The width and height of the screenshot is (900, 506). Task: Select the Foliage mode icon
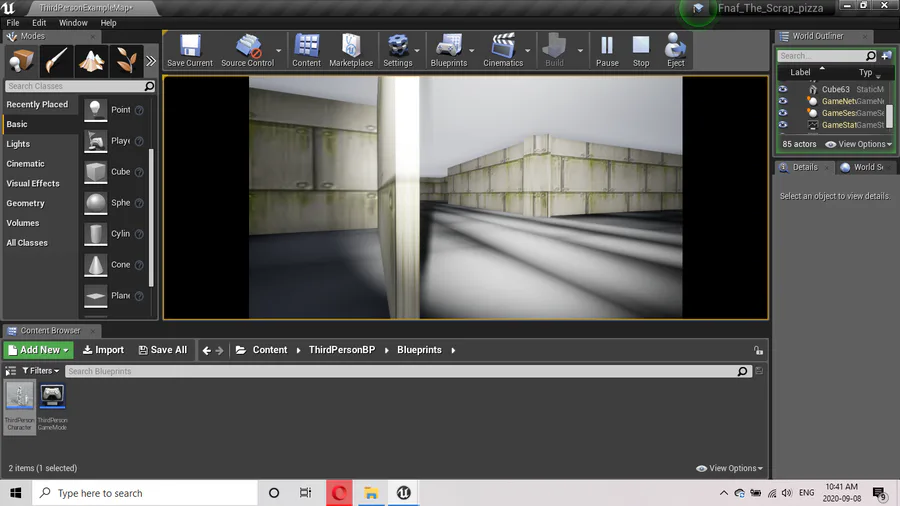pos(126,61)
